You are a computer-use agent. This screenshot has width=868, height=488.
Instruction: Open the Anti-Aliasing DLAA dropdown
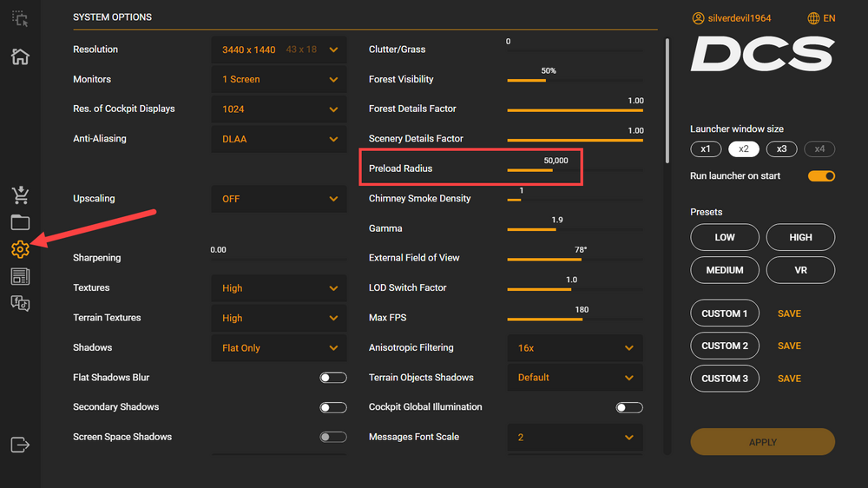[279, 139]
